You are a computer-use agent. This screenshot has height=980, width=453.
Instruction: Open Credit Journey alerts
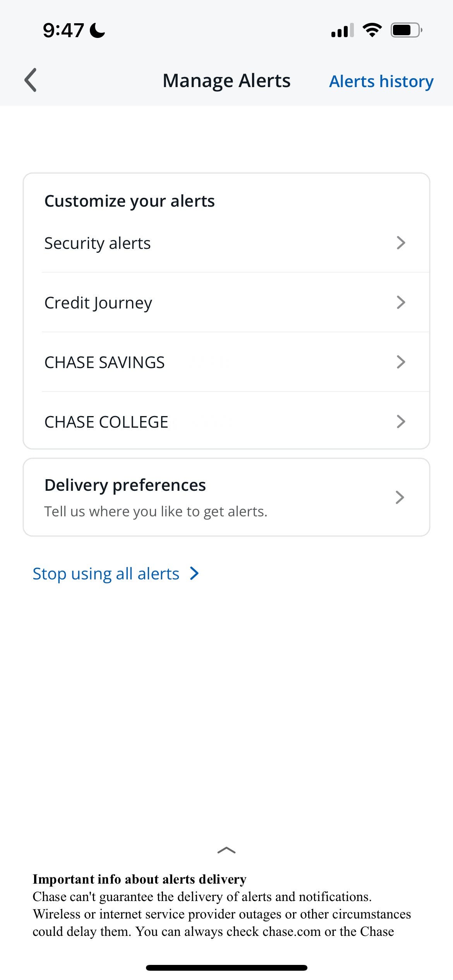click(x=98, y=303)
